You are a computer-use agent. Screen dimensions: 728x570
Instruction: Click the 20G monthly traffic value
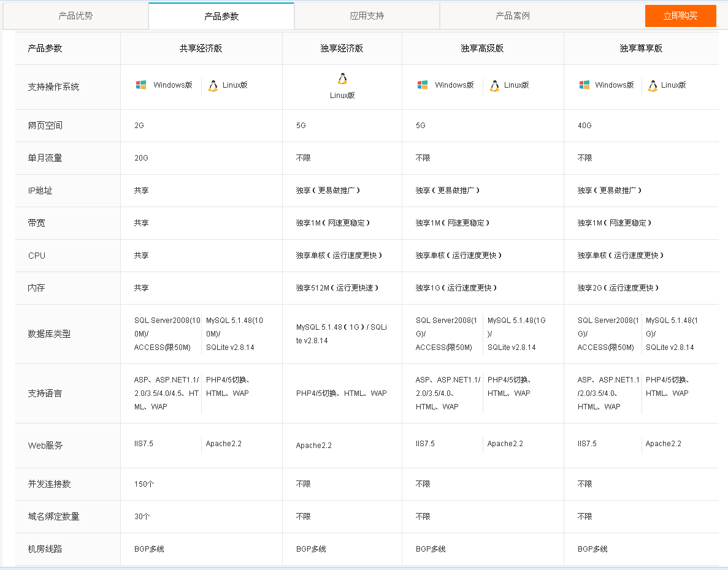(x=141, y=158)
